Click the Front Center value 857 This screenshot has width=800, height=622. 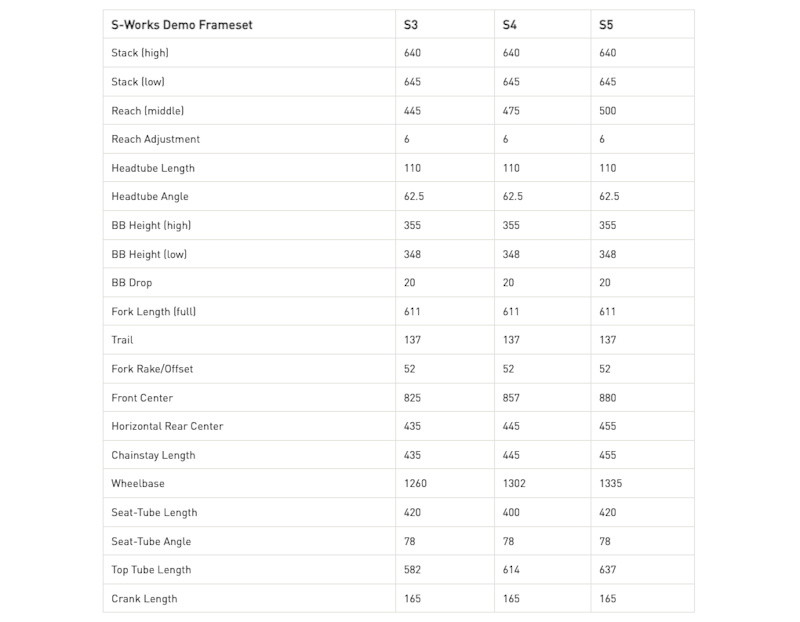coord(510,398)
